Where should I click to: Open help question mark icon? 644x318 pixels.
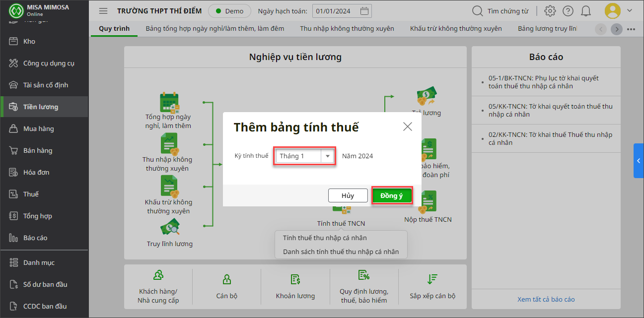[x=568, y=11]
